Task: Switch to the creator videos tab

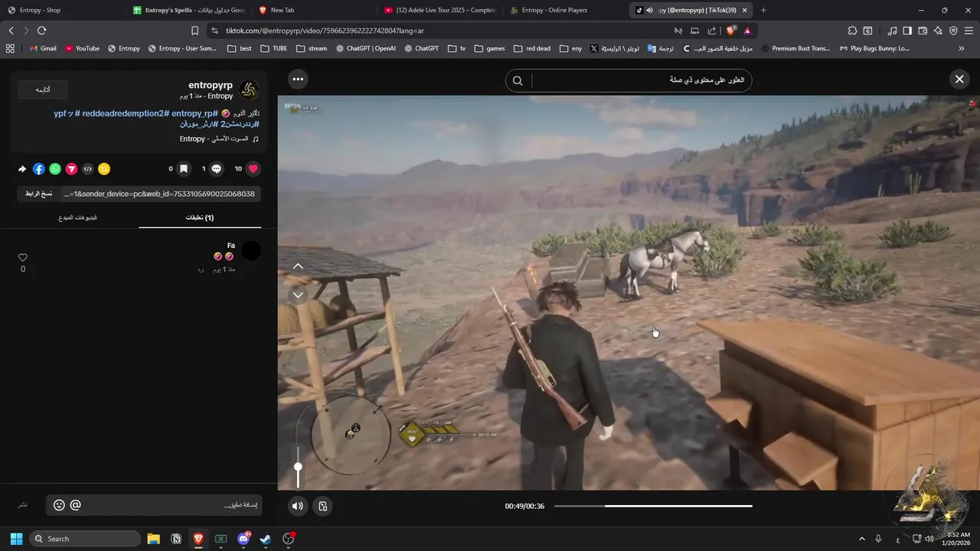Action: (77, 217)
